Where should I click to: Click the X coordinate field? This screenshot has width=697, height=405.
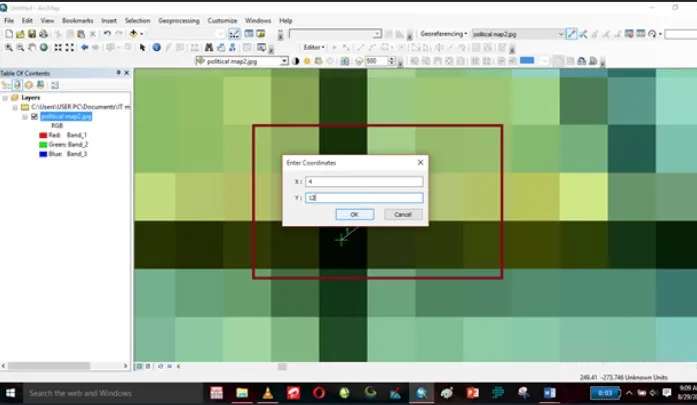coord(364,181)
